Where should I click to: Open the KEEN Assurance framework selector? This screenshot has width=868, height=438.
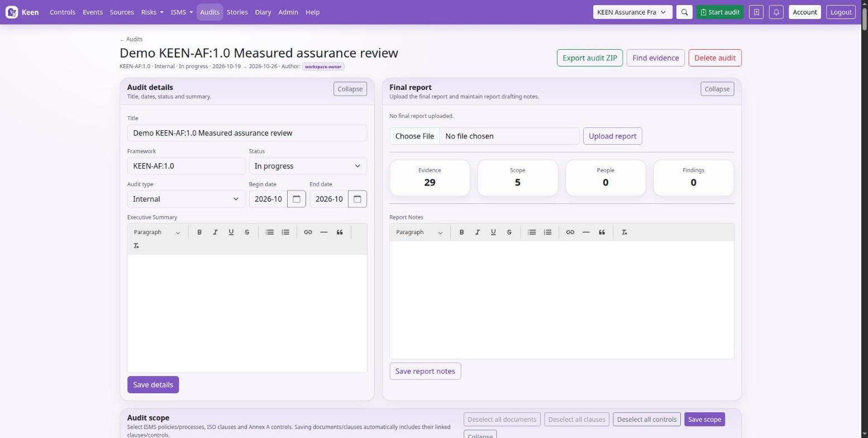click(632, 12)
